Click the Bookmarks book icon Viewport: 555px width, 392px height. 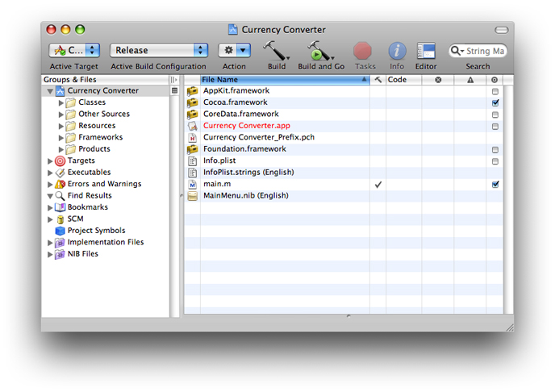(x=61, y=207)
